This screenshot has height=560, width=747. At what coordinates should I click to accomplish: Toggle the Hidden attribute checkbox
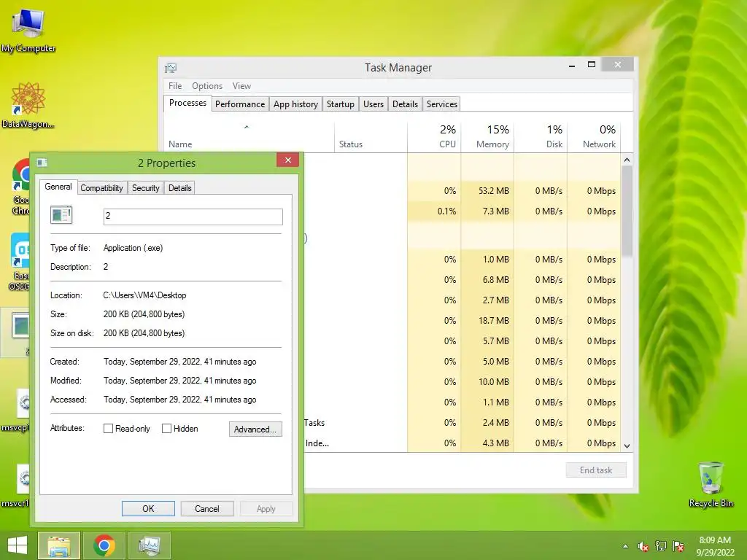166,429
